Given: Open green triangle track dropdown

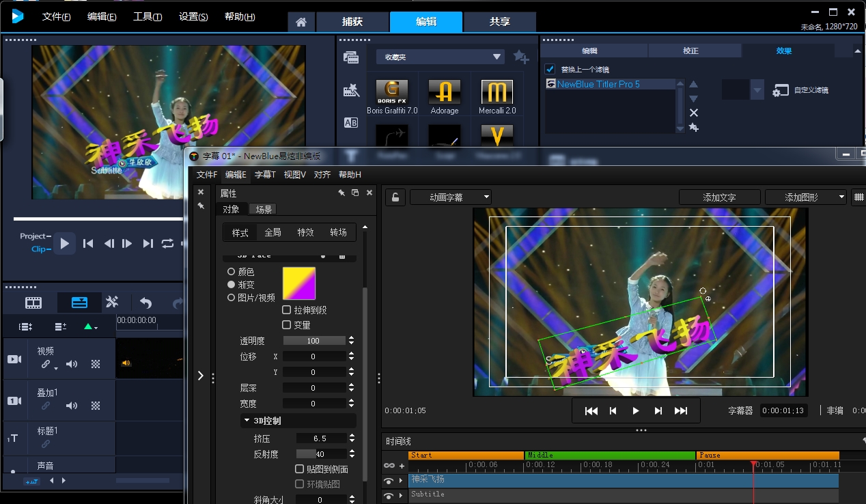Looking at the screenshot, I should tap(90, 327).
